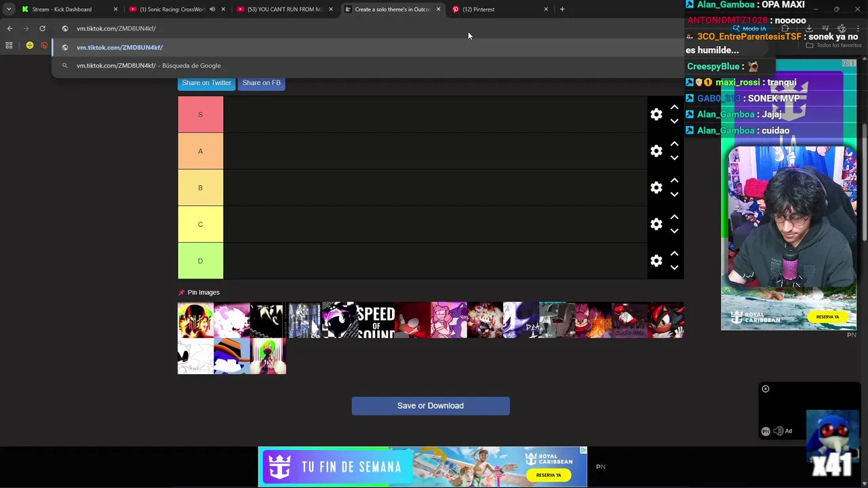
Task: Move D tier row up with arrow
Action: 674,253
